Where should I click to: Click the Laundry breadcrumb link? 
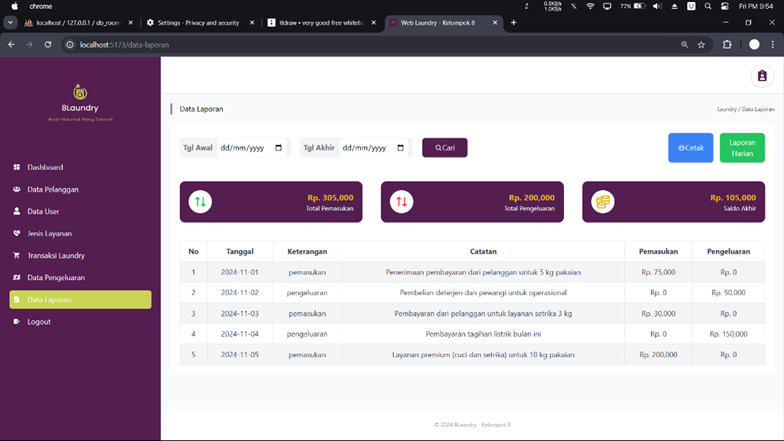726,109
